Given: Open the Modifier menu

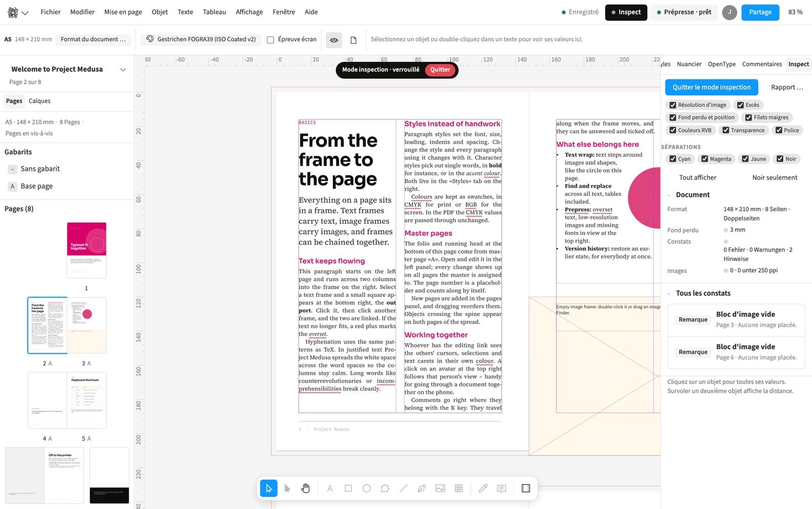Looking at the screenshot, I should pos(82,12).
